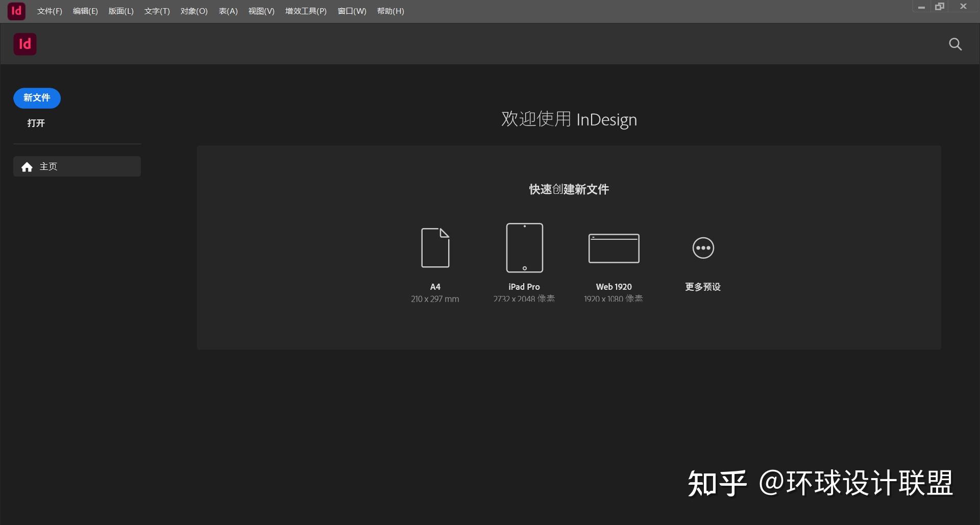Open the 文件(F) menu
Viewport: 980px width, 525px height.
point(49,11)
